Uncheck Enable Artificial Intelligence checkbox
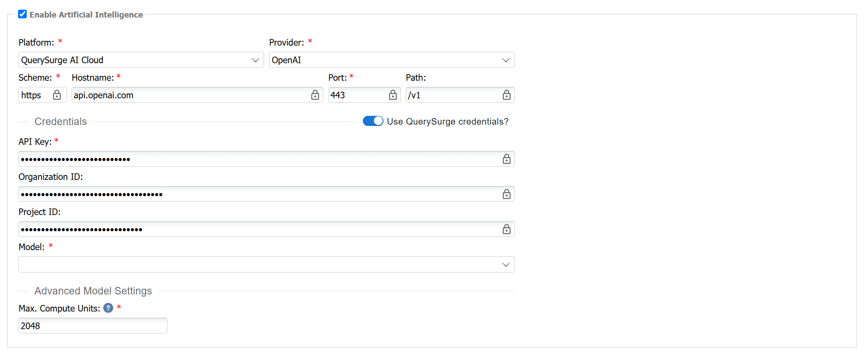Screen dimensions: 868x362 click(x=22, y=14)
